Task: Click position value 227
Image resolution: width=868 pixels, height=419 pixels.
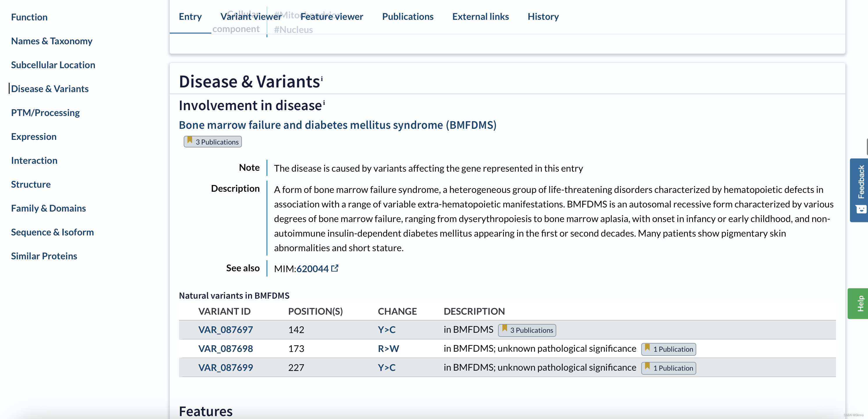Action: [x=296, y=367]
